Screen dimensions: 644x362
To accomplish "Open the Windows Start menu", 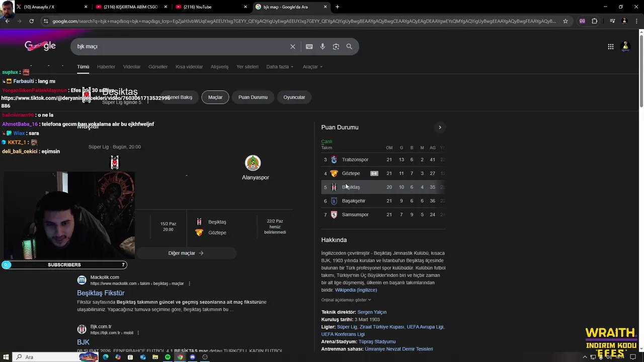I will click(5, 357).
